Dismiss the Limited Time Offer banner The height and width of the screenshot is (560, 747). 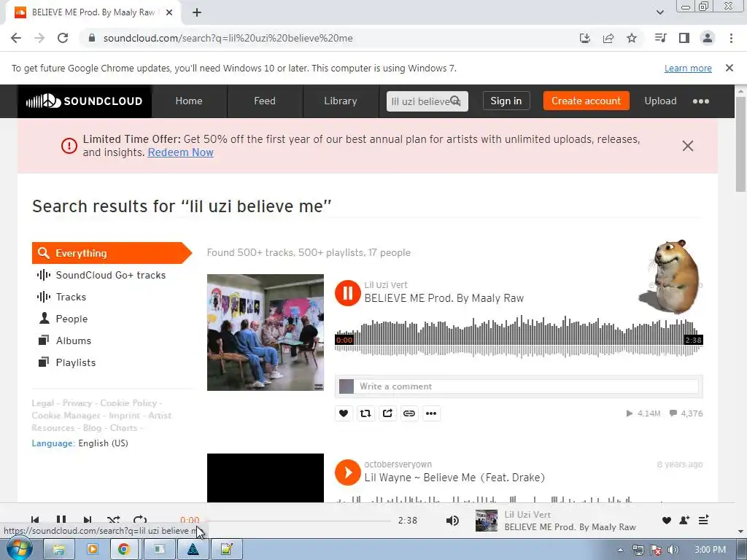tap(687, 146)
